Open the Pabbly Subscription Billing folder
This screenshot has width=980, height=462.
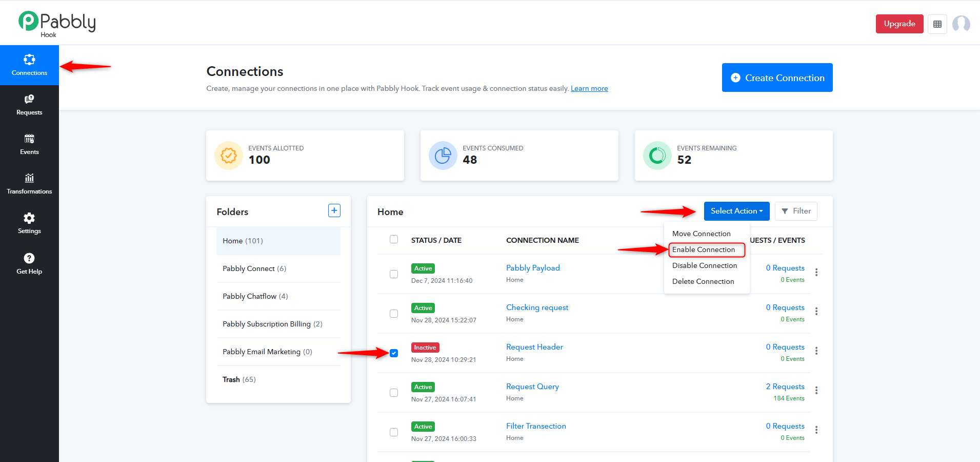click(x=278, y=324)
